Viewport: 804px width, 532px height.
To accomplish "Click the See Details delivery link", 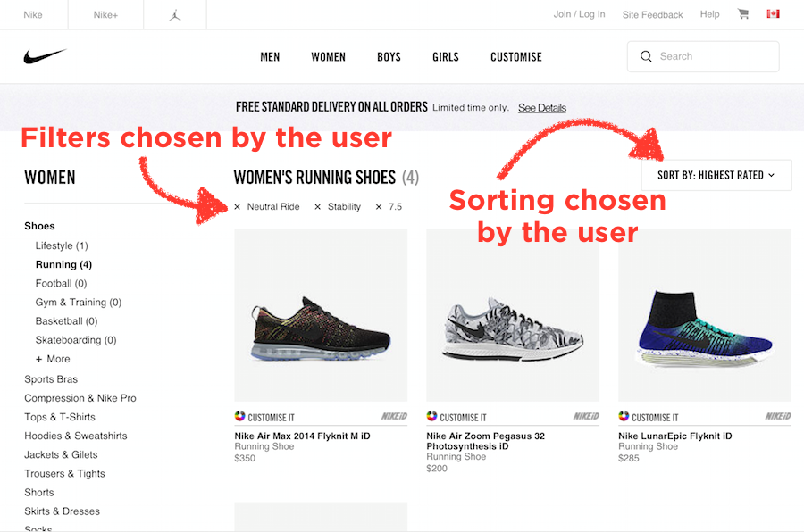I will coord(541,108).
